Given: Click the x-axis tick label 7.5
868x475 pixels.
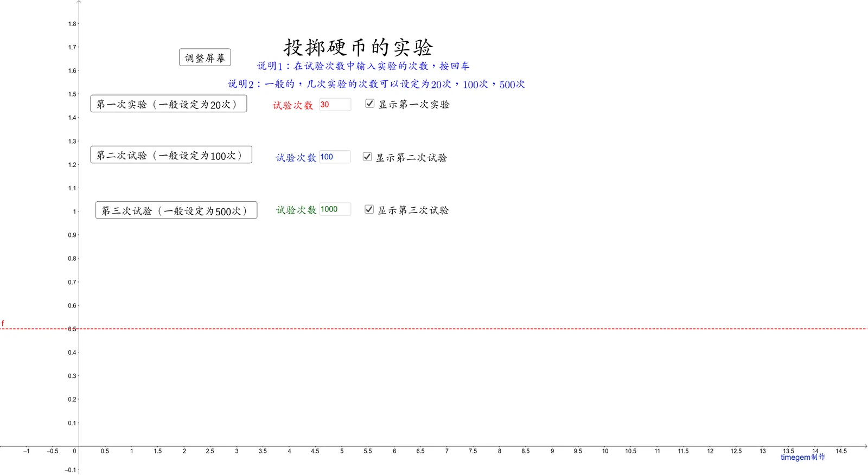Looking at the screenshot, I should (473, 451).
